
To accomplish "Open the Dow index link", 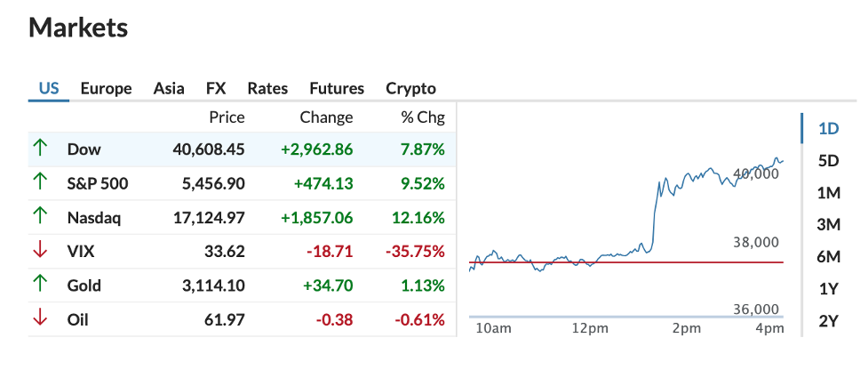I will click(84, 149).
